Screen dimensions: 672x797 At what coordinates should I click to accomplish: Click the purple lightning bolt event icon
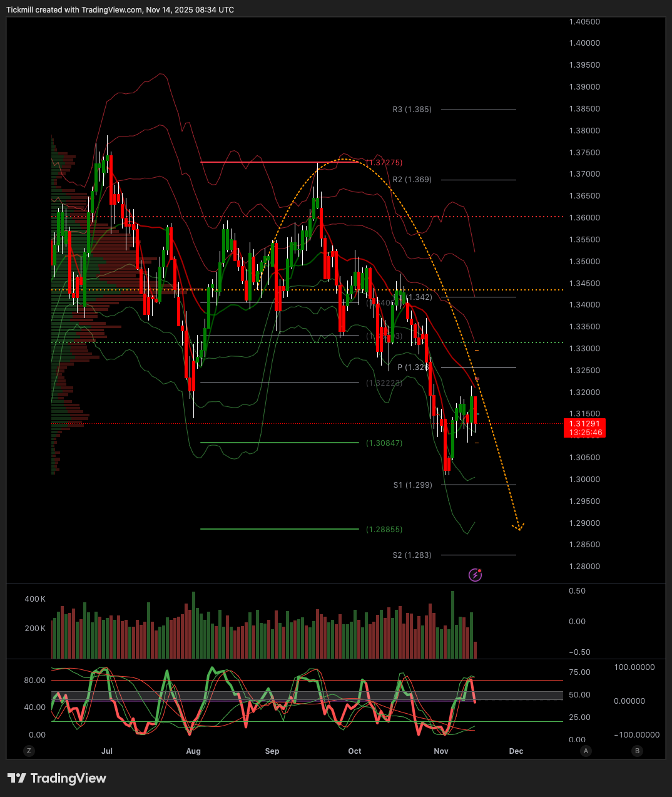476,575
